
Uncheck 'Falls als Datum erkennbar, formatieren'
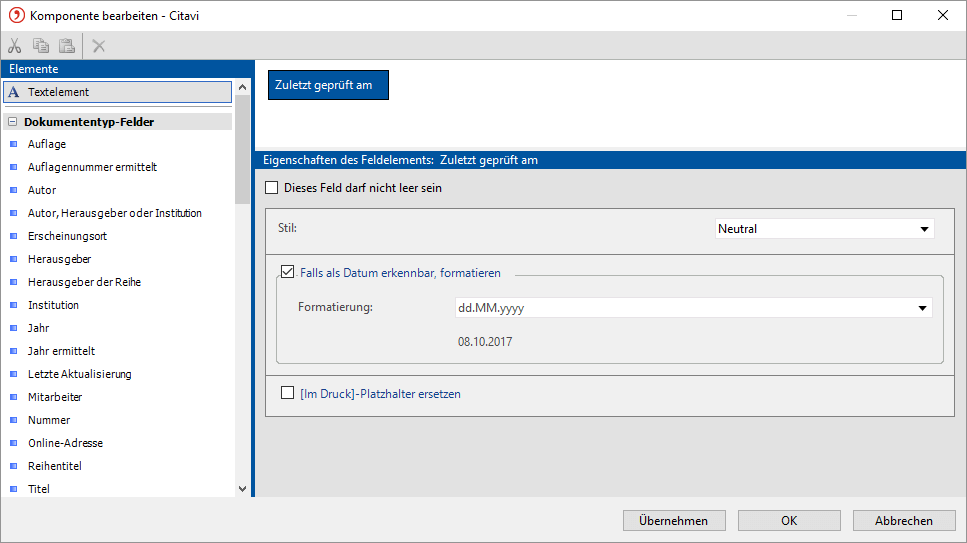[x=287, y=272]
